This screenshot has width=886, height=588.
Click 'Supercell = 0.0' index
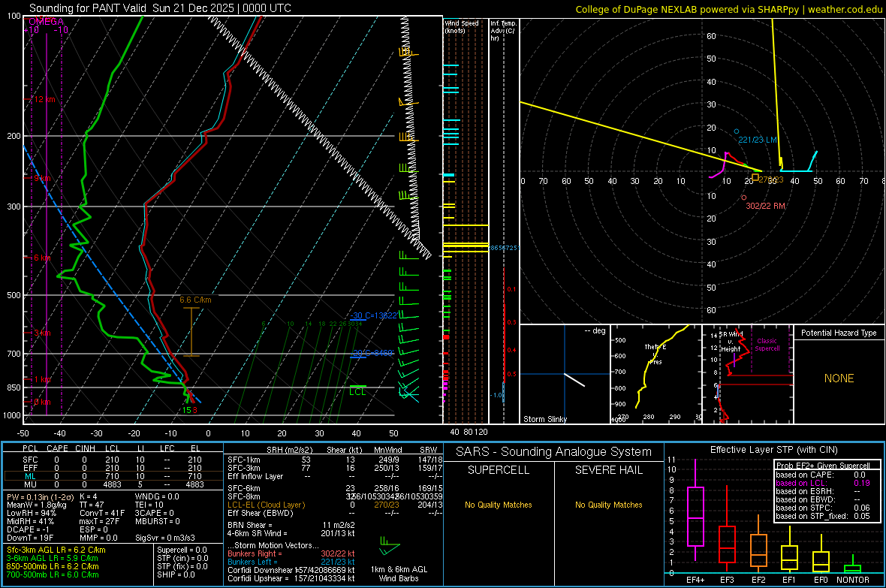pos(182,550)
